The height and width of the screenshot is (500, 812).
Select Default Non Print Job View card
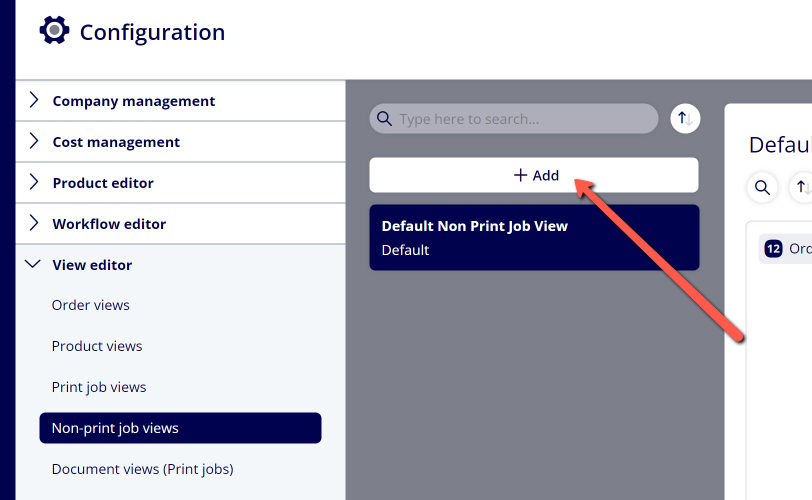[534, 238]
